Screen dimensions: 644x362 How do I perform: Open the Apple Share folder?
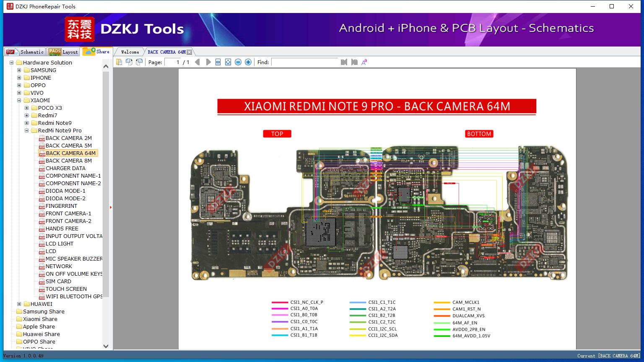[39, 326]
